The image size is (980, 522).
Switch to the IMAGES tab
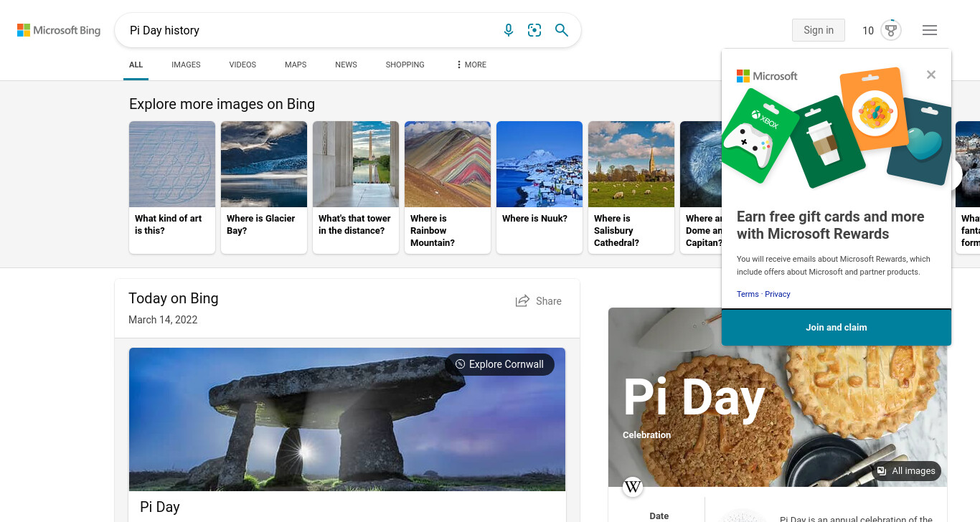[x=186, y=65]
